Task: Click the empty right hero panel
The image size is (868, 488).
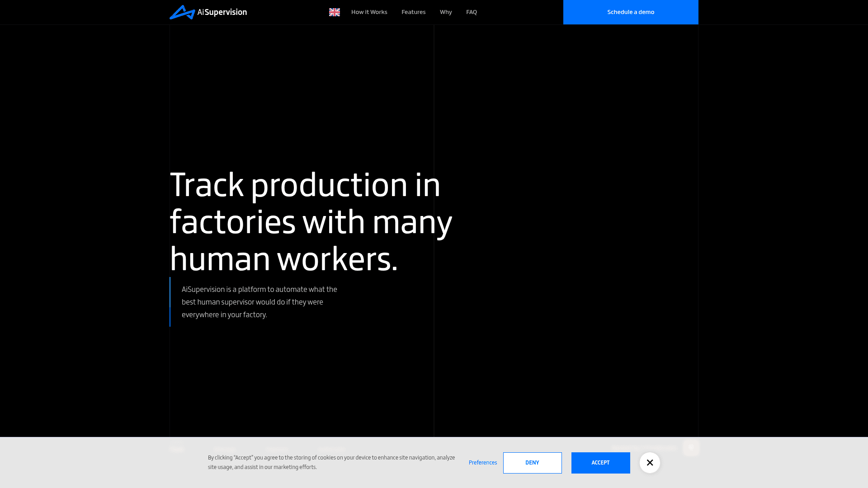Action: point(566,230)
